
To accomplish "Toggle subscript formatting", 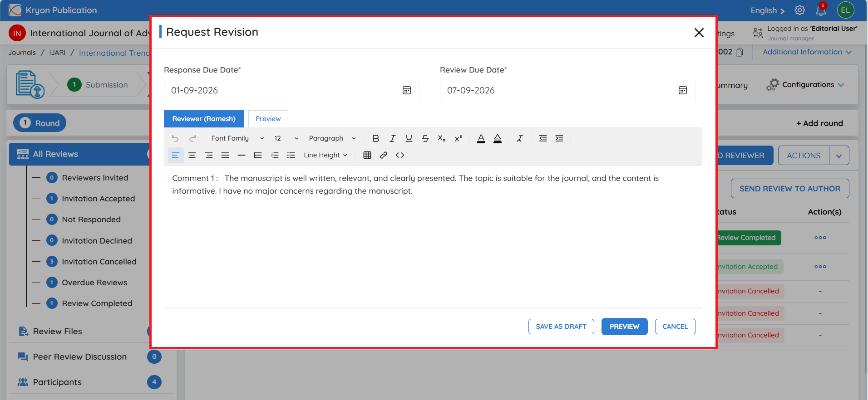I will tap(442, 138).
